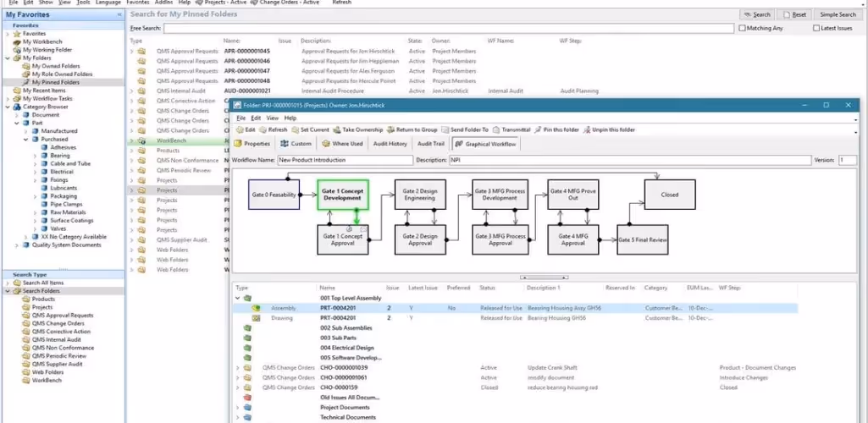Select the Gate 1 Concept Development workflow step

click(343, 194)
